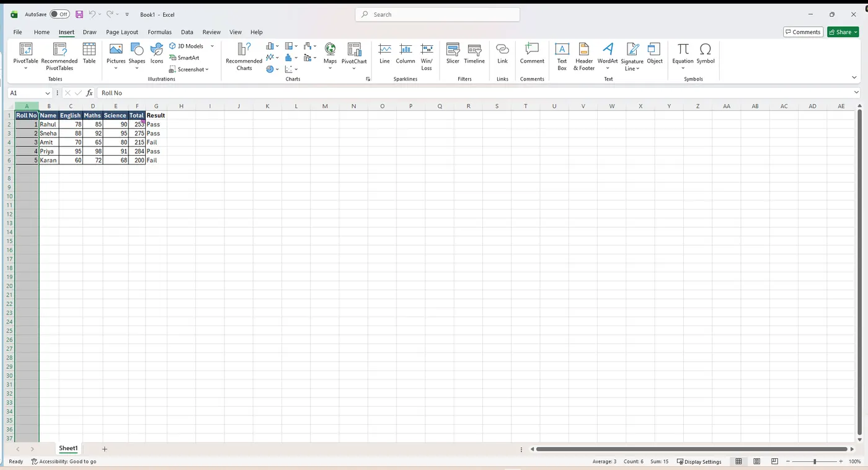
Task: Insert a Text Box
Action: pos(562,56)
